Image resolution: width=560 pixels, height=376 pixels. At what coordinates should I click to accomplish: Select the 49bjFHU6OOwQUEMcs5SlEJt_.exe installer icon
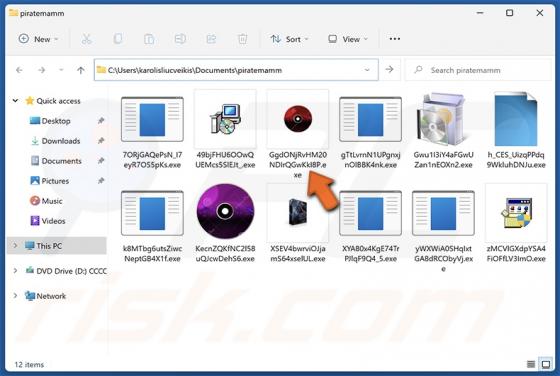pyautogui.click(x=225, y=119)
